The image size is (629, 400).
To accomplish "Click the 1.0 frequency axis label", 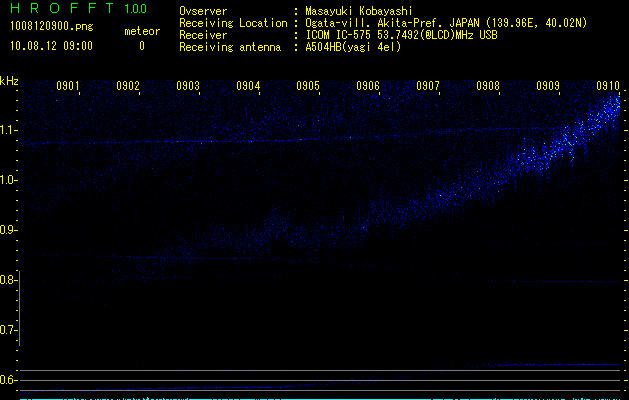I will tap(8, 180).
